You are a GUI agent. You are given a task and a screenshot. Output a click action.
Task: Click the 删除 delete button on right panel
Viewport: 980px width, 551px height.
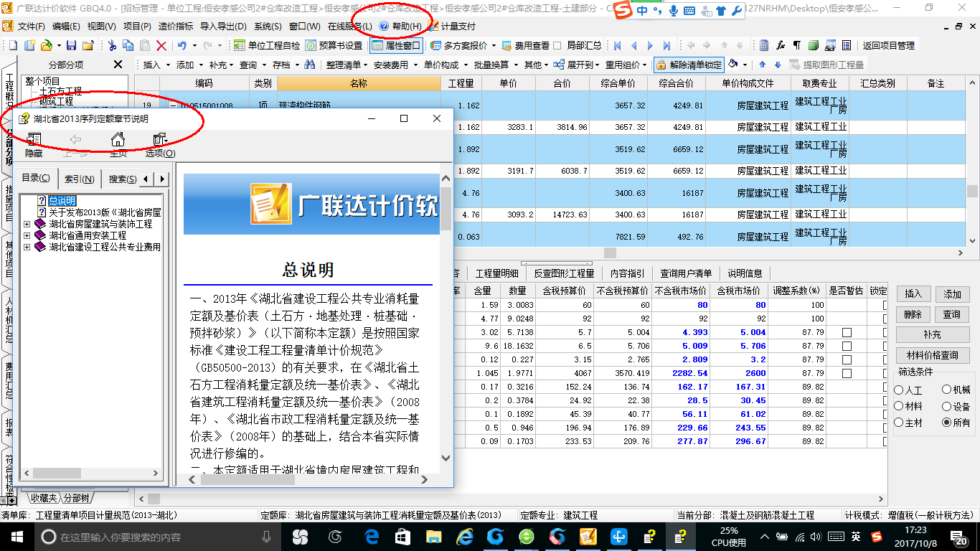pyautogui.click(x=913, y=314)
